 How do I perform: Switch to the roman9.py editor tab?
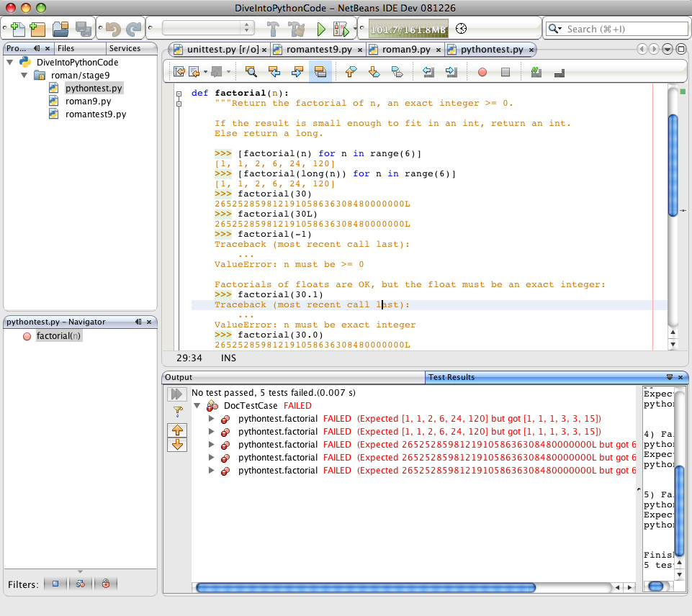coord(406,50)
